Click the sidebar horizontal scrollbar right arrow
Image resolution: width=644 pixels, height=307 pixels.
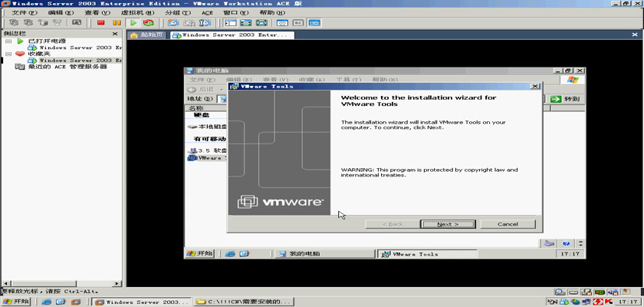click(117, 283)
